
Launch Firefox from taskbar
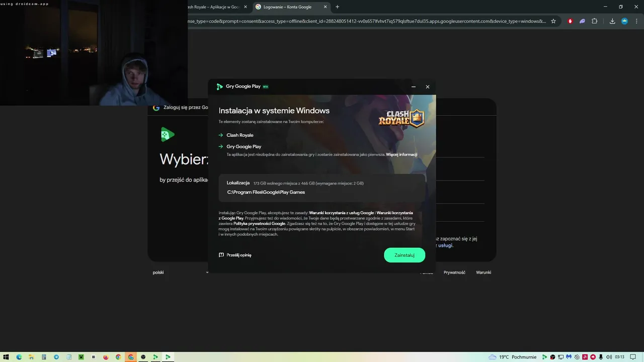106,357
